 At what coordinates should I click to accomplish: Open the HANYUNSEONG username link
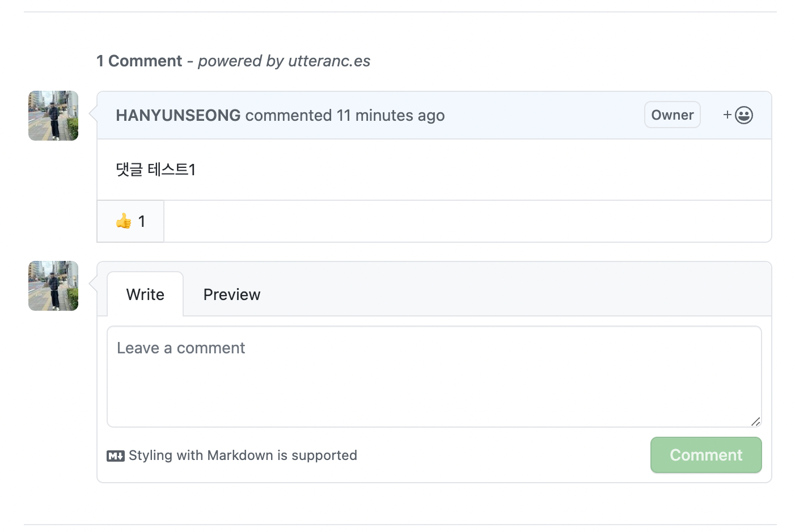coord(178,115)
